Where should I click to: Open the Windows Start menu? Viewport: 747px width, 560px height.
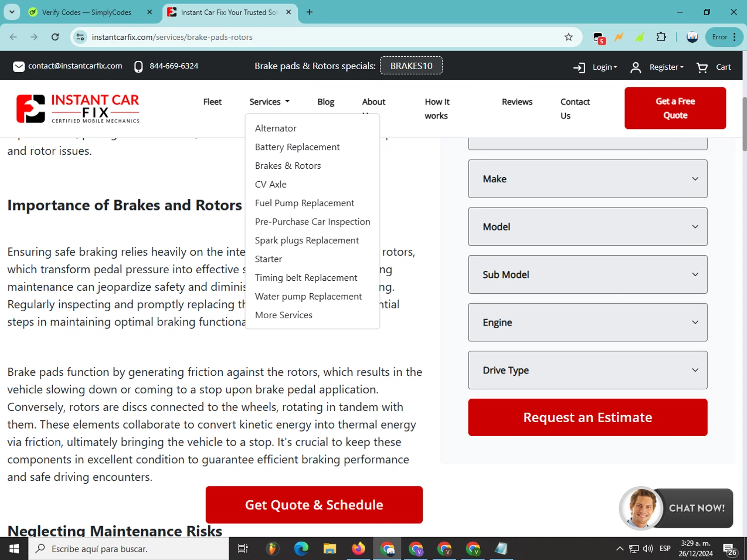coord(14,549)
